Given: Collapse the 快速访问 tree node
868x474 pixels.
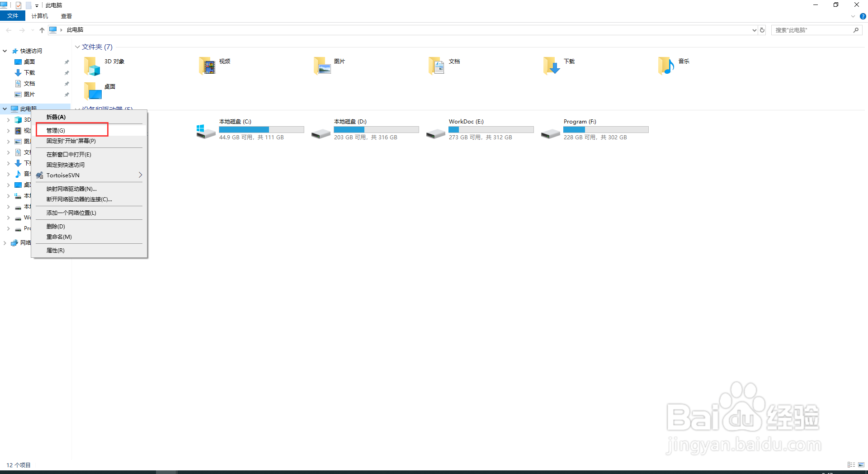Looking at the screenshot, I should point(5,51).
